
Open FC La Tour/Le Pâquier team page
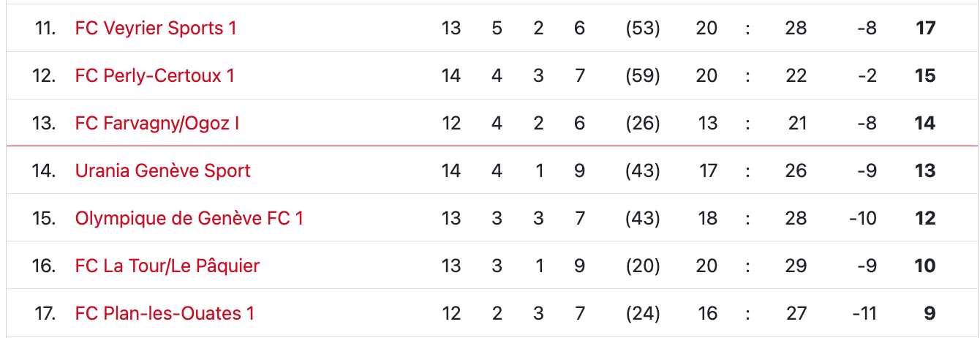[167, 266]
